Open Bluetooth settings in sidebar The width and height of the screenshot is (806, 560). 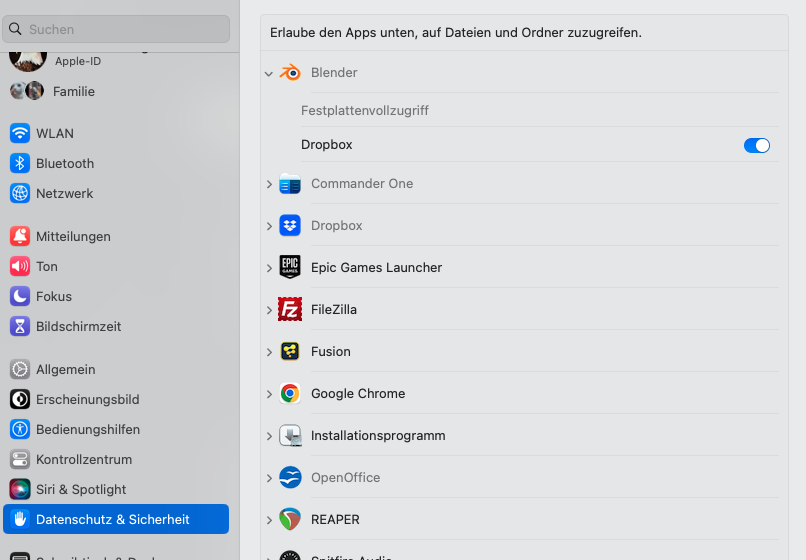tap(65, 163)
